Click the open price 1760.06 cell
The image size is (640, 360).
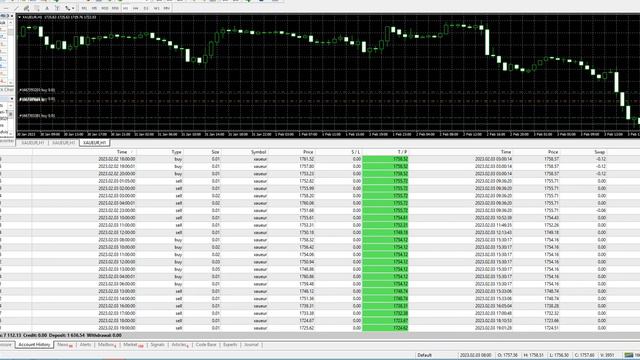pyautogui.click(x=307, y=203)
